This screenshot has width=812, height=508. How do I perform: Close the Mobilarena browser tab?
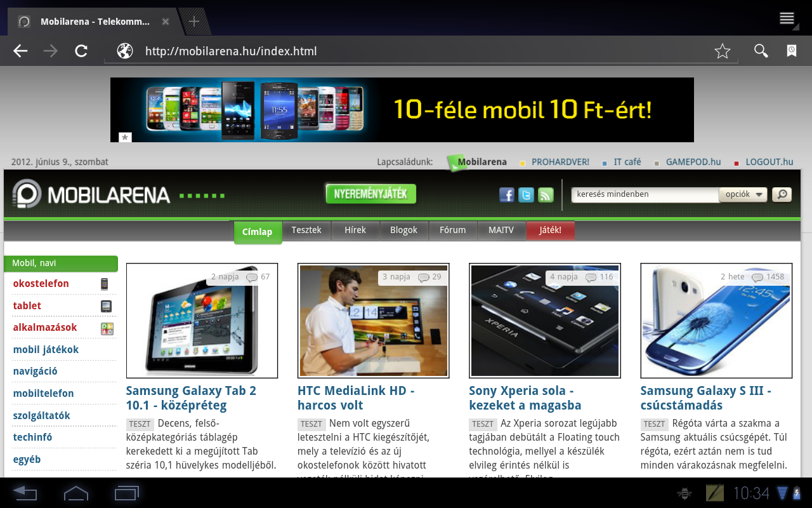click(x=166, y=22)
